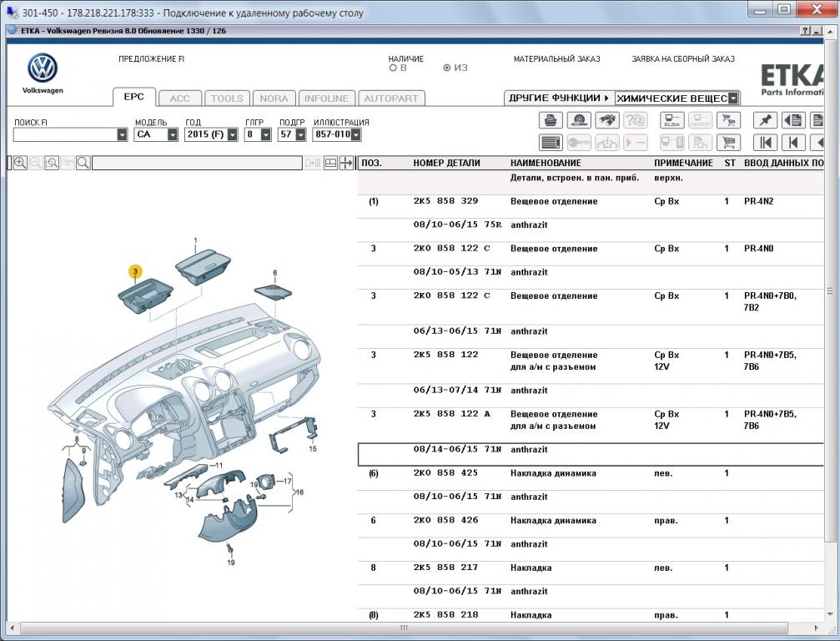
Task: Click the date range 08/14-06/15 71N
Action: (x=457, y=449)
